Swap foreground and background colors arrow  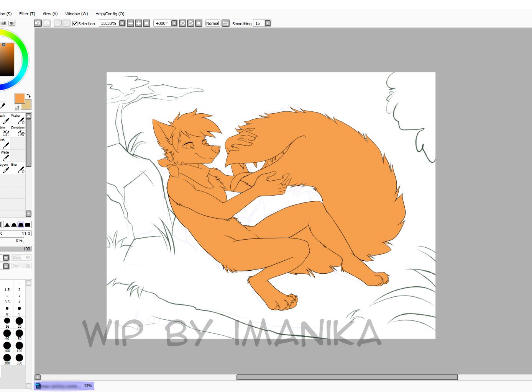coord(28,96)
